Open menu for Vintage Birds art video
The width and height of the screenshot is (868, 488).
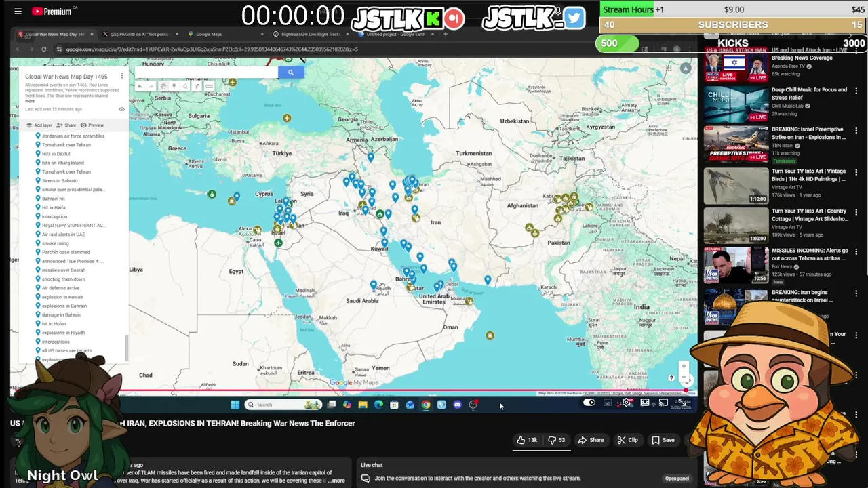[856, 172]
